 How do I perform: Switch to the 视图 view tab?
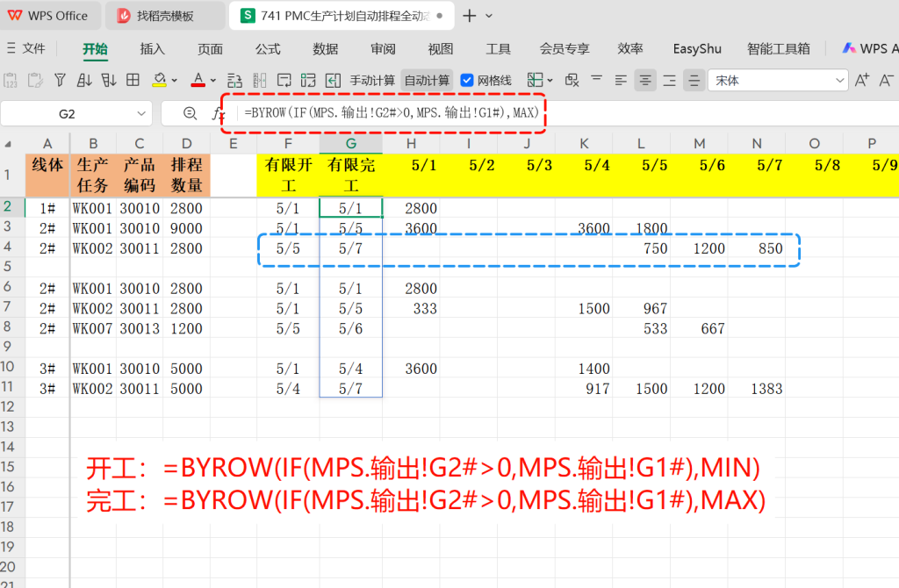441,49
